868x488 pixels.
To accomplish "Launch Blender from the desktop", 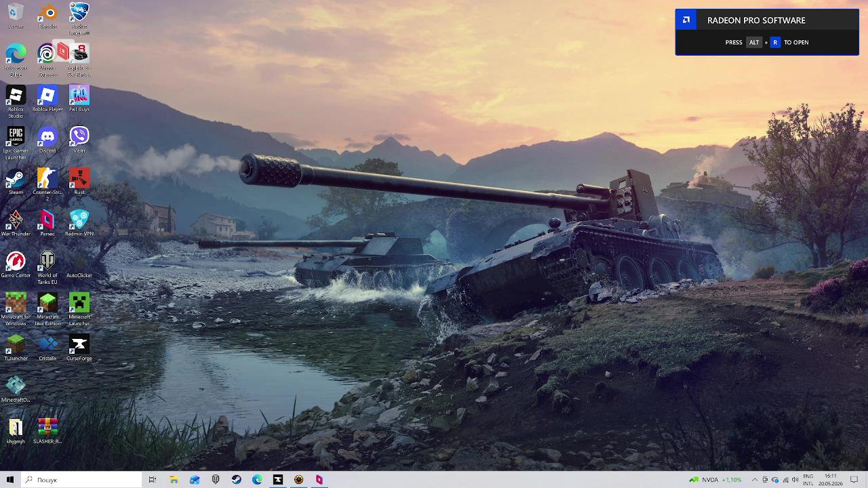I will tap(47, 16).
